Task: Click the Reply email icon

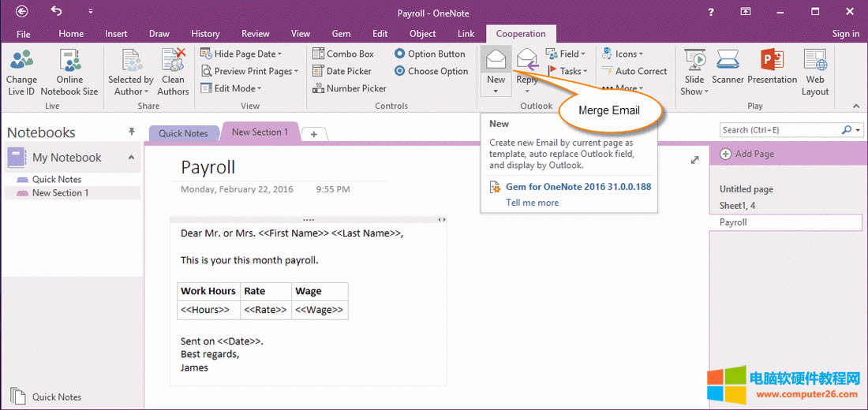Action: point(527,61)
